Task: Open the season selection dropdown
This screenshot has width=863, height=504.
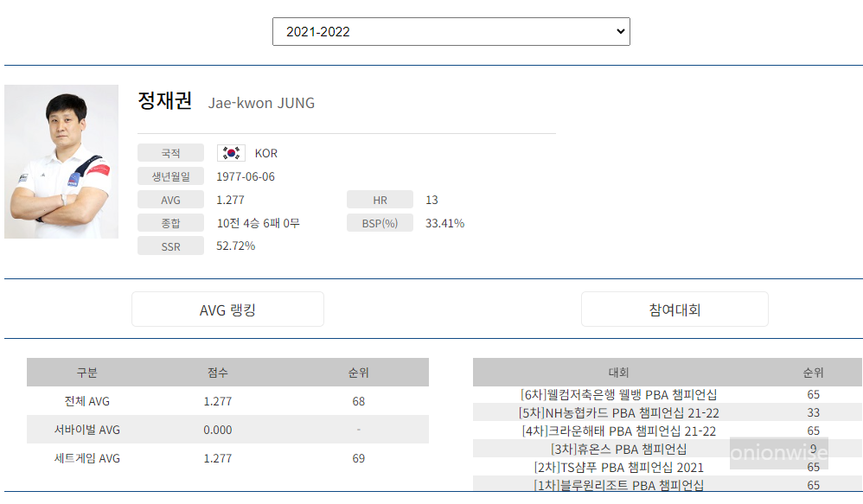Action: pos(450,31)
